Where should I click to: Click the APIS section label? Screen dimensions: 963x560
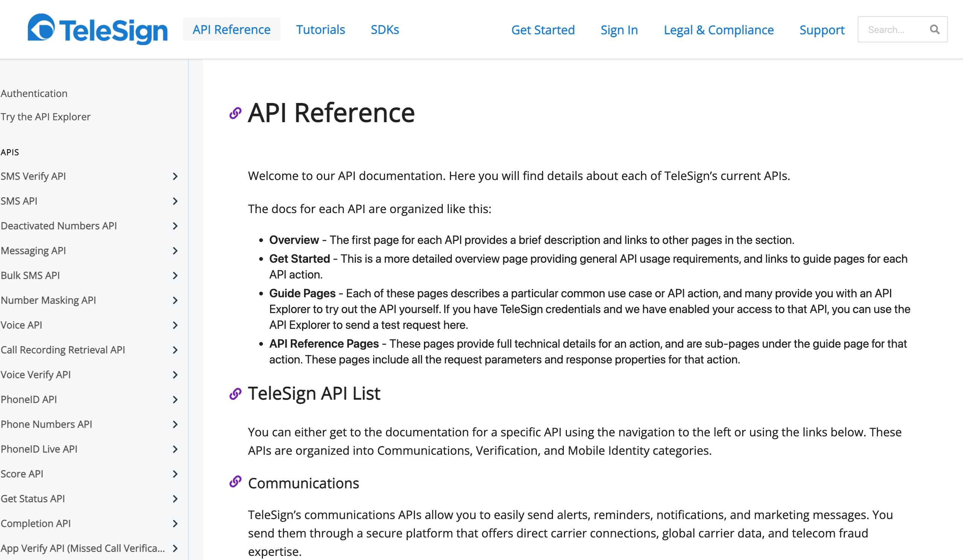point(9,152)
